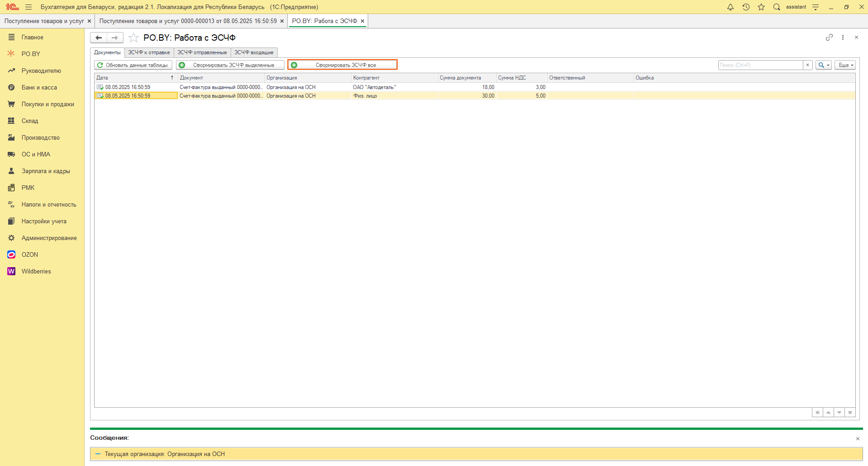Switch to ЭСЧФ входящие tab
This screenshot has width=868, height=466.
point(254,52)
